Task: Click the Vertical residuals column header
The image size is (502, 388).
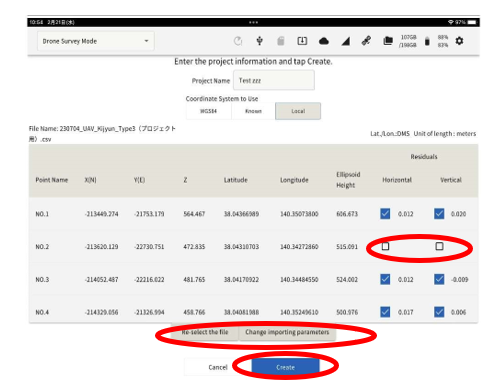Action: coord(451,180)
